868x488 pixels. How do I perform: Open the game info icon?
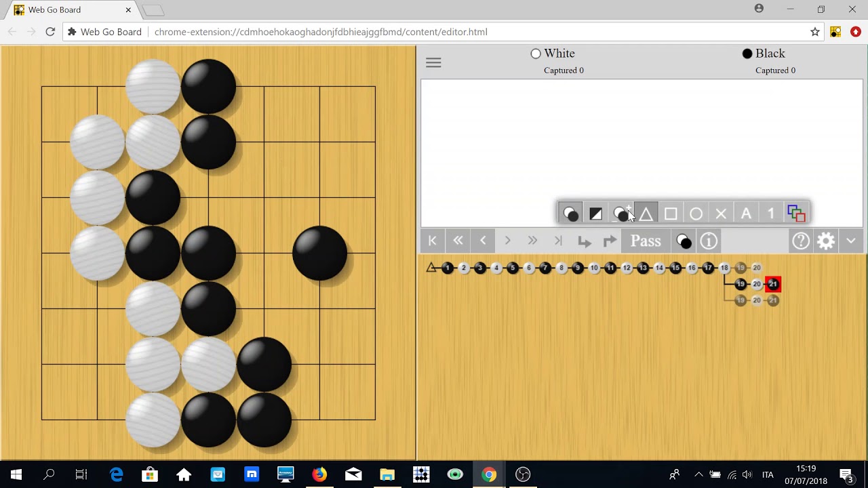[x=709, y=241]
